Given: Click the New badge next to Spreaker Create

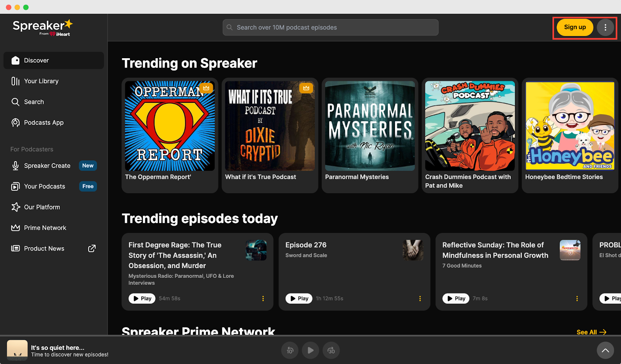Looking at the screenshot, I should click(x=88, y=166).
